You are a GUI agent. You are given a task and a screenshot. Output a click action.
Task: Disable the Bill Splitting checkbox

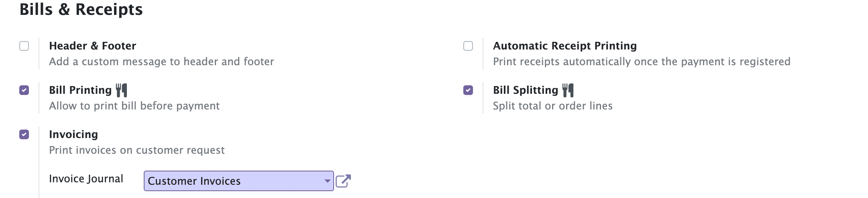coord(468,90)
